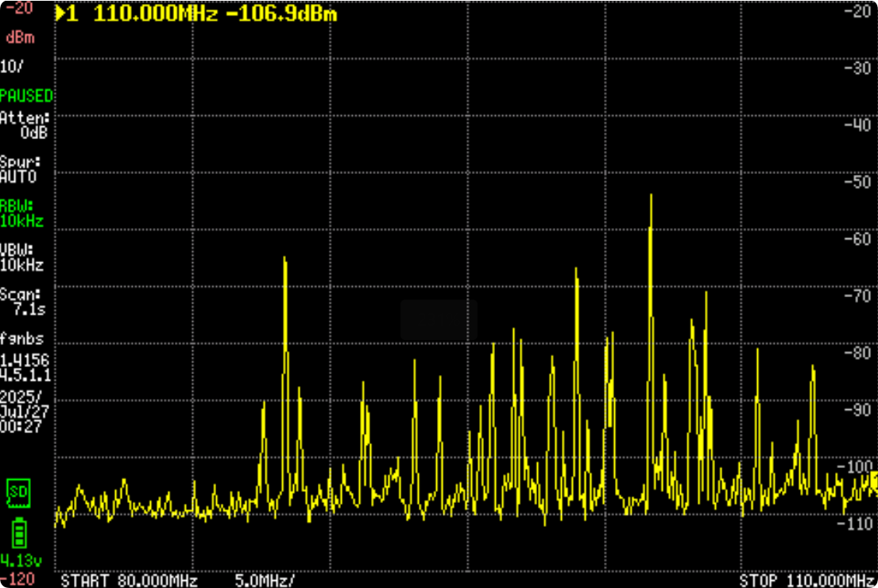Tap the SD card icon
This screenshot has width=878, height=588.
coord(18,493)
